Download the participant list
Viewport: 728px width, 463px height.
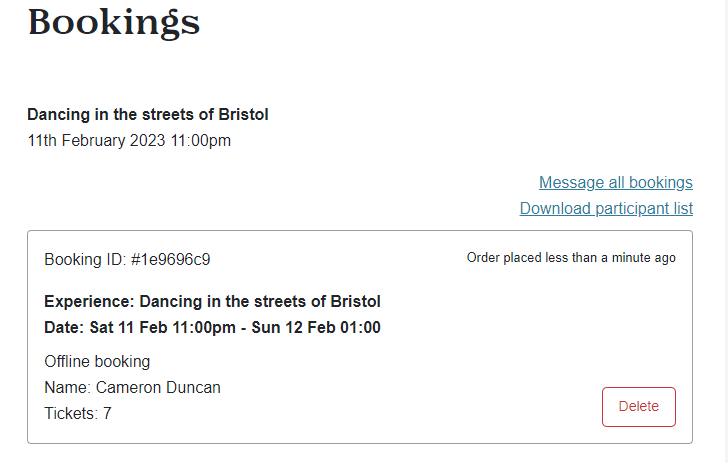606,209
